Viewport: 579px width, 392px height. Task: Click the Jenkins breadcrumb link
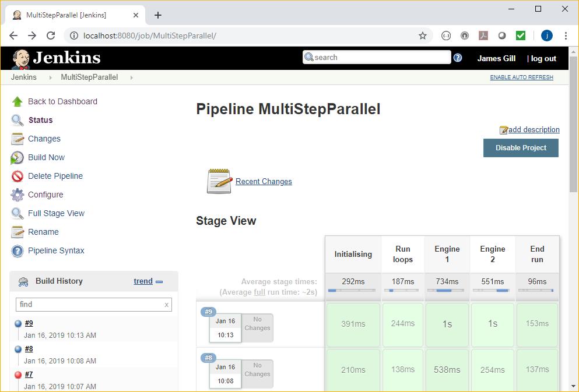24,77
